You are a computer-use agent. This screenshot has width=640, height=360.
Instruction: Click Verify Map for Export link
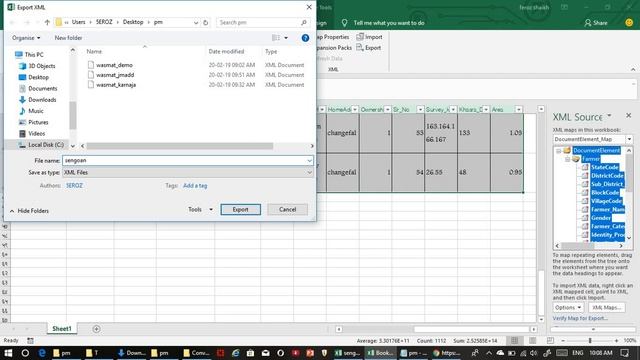click(580, 318)
